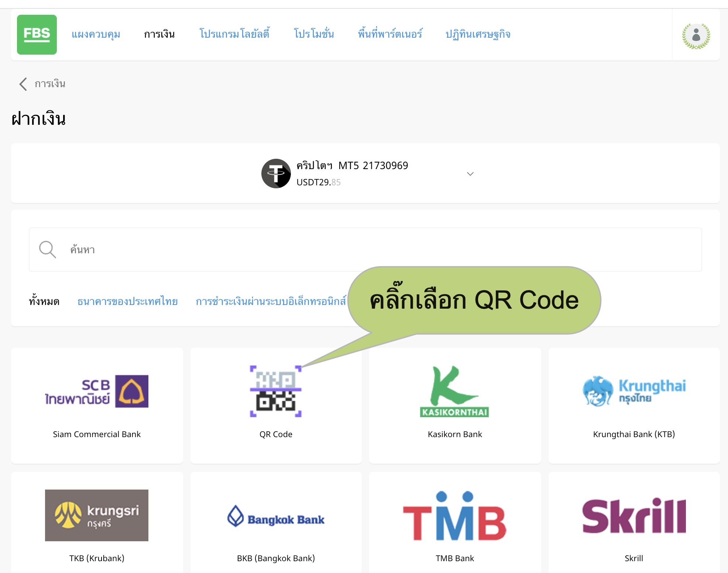
Task: Select the Krungthai bank logo
Action: [634, 391]
